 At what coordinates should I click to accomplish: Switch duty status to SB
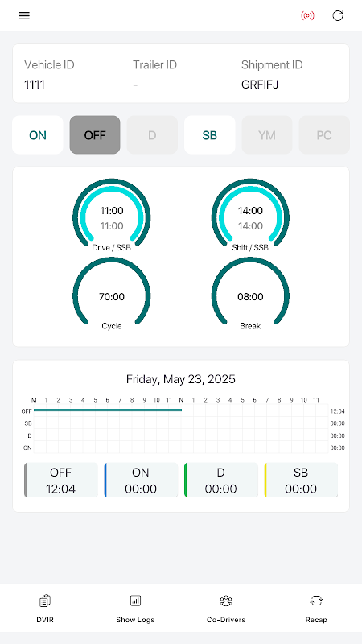(210, 135)
